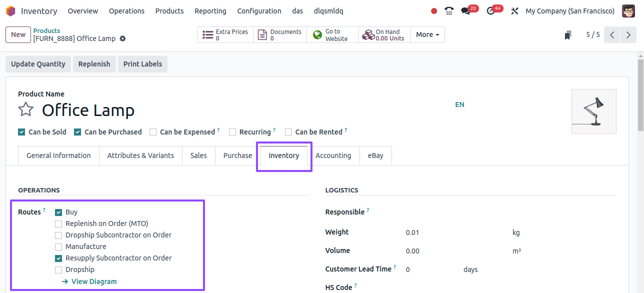Switch to the Sales tab
644x293 pixels.
tap(198, 155)
